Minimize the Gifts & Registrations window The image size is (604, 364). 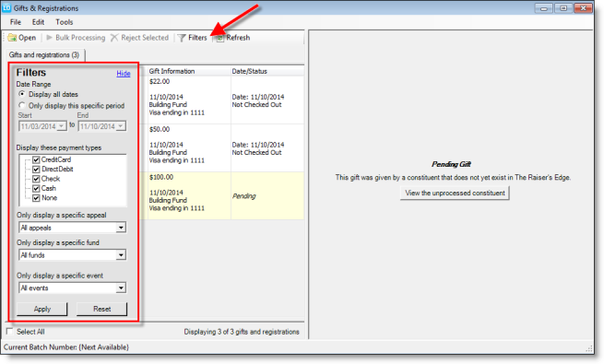click(x=543, y=8)
